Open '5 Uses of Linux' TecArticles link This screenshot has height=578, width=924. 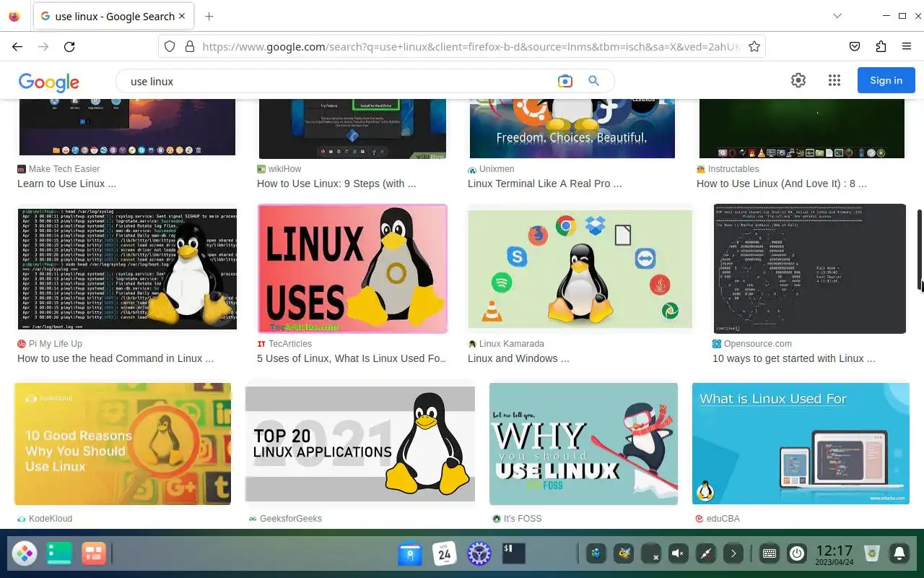click(352, 358)
